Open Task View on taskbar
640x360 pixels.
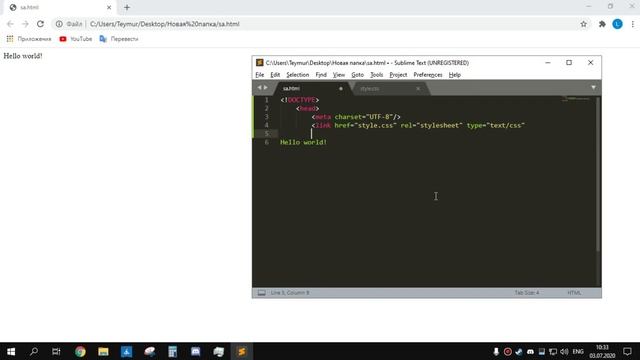click(x=56, y=351)
